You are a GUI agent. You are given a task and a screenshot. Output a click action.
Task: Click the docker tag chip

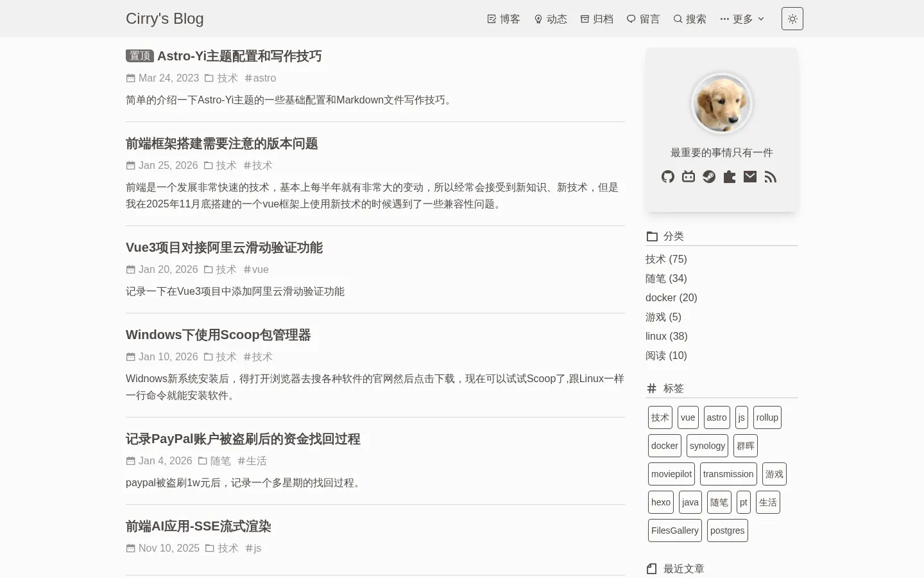[x=665, y=446]
